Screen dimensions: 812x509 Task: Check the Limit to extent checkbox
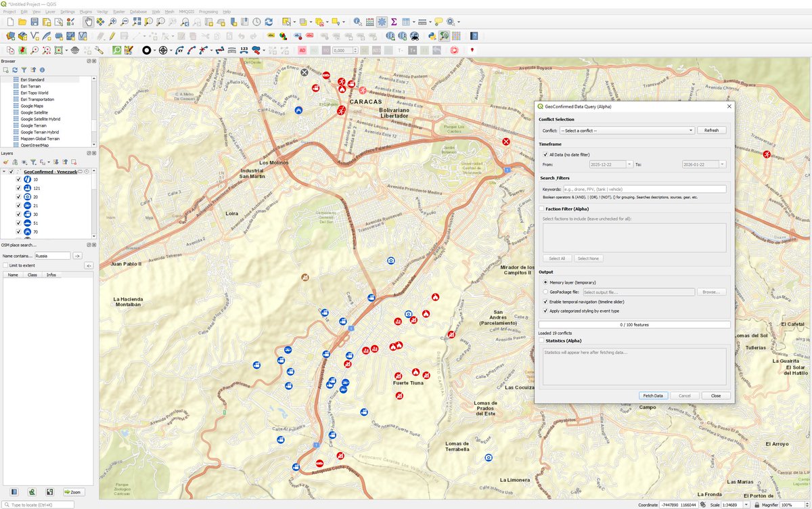click(x=5, y=265)
